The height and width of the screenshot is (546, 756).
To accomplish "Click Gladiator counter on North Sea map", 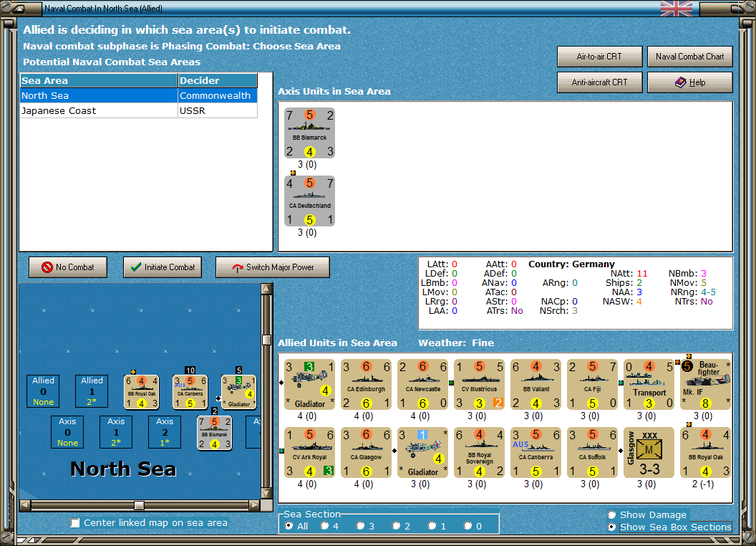I will click(238, 392).
